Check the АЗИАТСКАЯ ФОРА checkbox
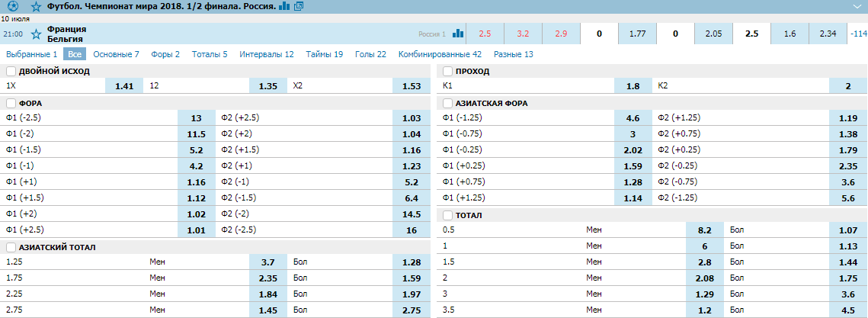 click(447, 104)
